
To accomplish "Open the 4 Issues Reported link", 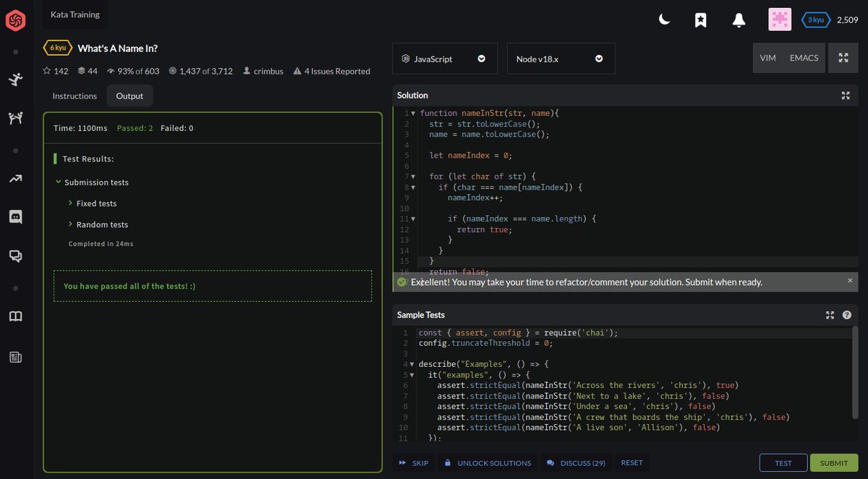I will coord(332,71).
